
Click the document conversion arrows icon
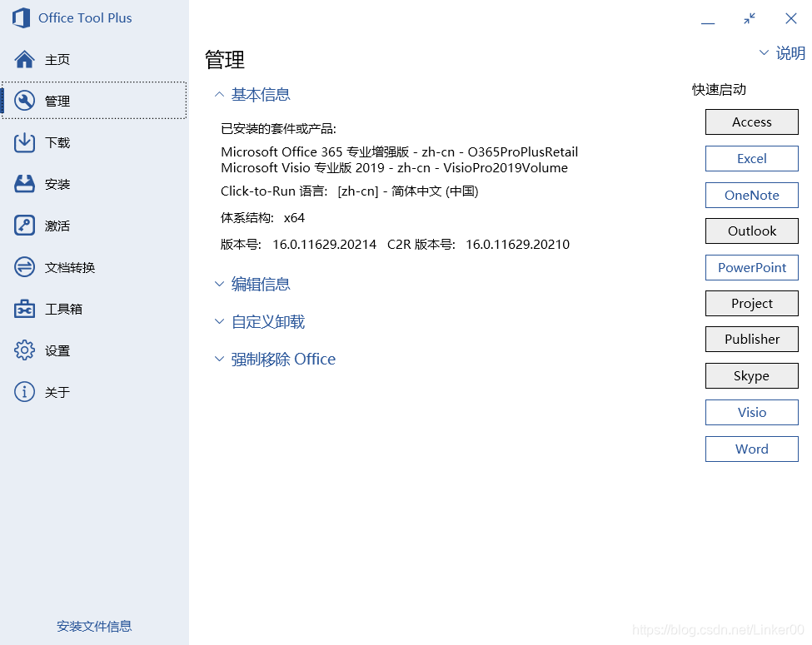[x=24, y=267]
